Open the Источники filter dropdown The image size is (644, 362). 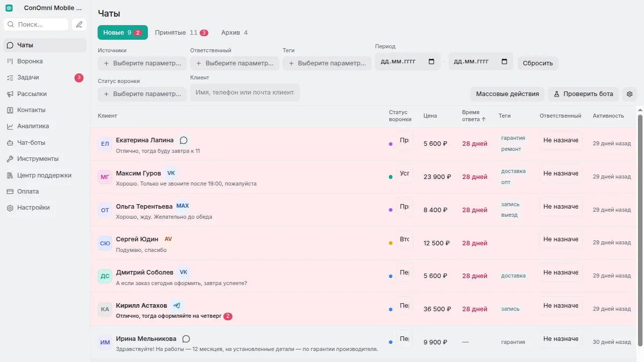[142, 63]
